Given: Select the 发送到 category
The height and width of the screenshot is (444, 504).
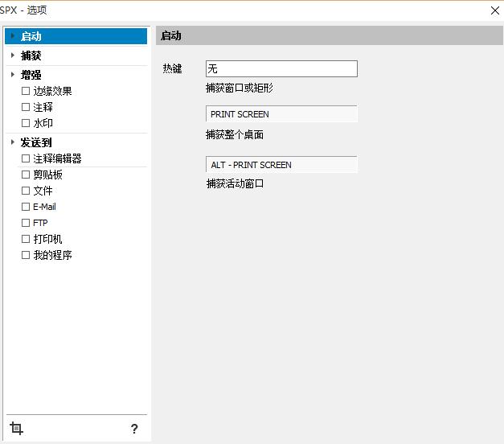Looking at the screenshot, I should pos(36,142).
